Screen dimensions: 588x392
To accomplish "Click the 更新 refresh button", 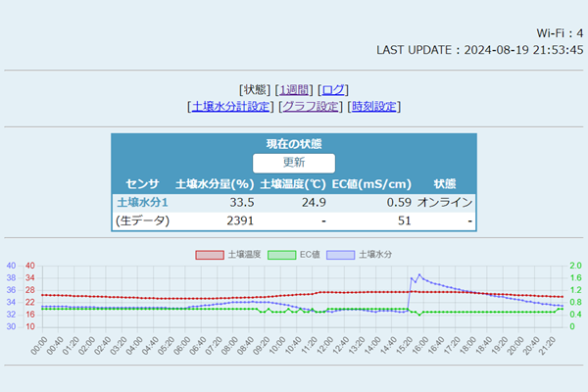I will [294, 163].
